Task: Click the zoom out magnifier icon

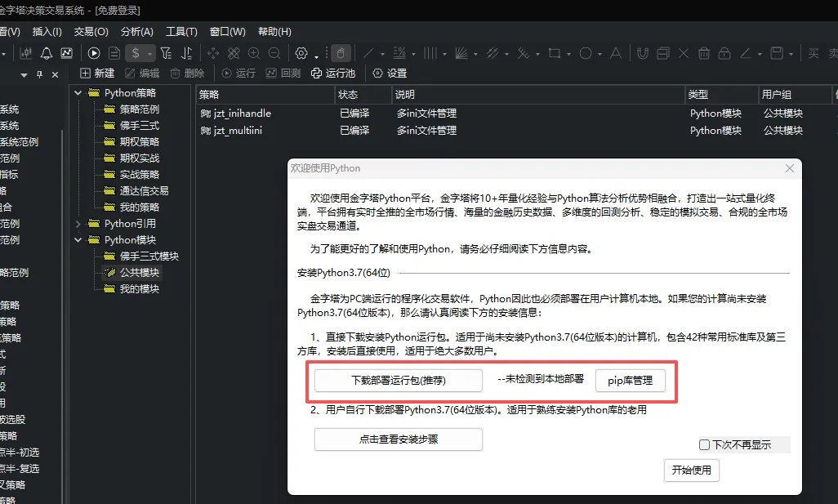Action: pos(274,53)
